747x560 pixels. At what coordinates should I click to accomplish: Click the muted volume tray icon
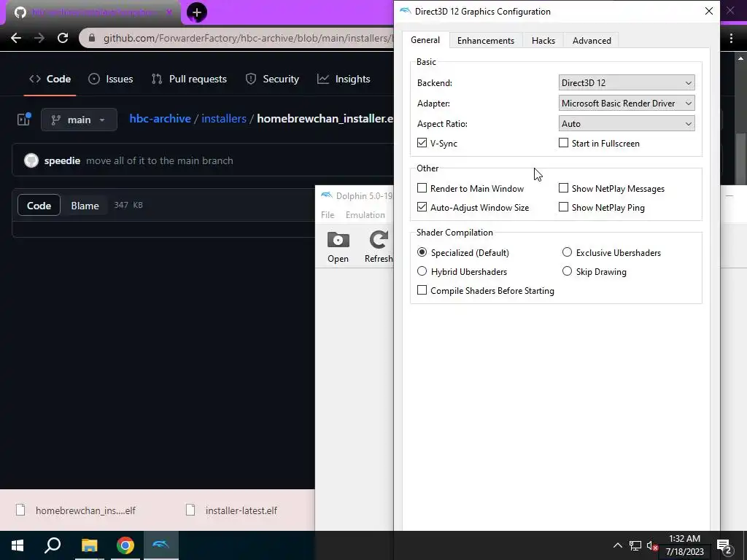pos(652,545)
